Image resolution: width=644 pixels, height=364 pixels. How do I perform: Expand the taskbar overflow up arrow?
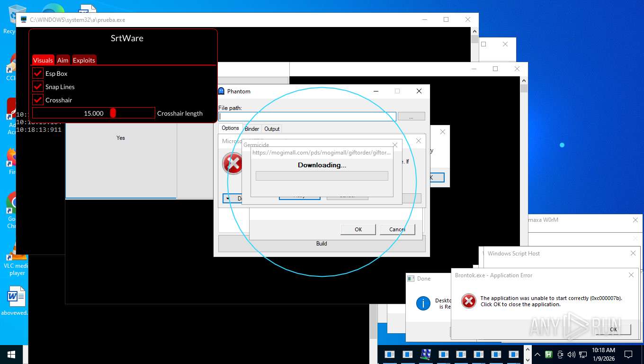[528, 350]
